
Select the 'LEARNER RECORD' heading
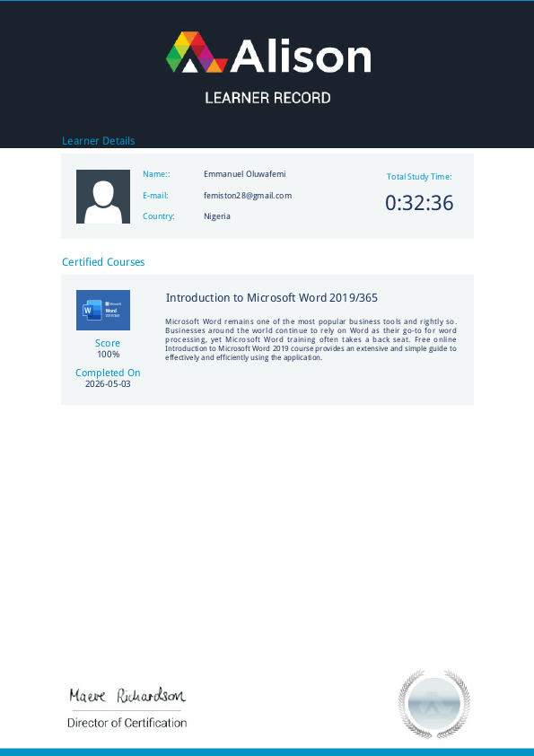click(x=267, y=98)
